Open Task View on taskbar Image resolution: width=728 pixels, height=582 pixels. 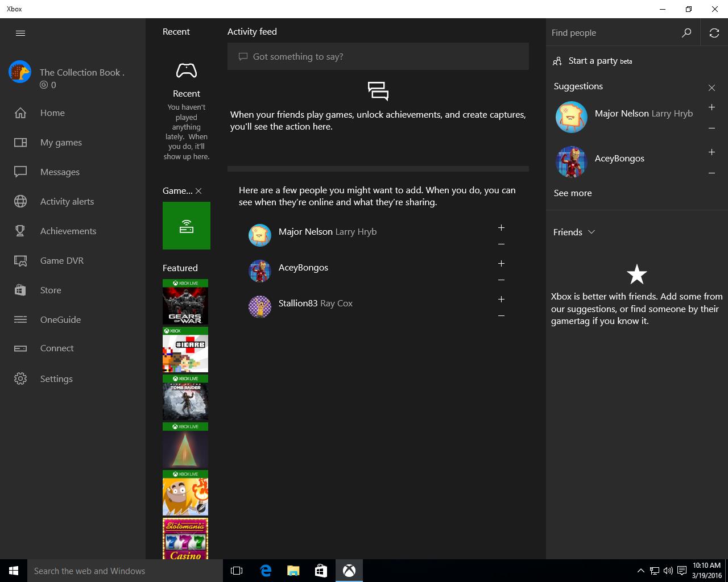coord(237,571)
